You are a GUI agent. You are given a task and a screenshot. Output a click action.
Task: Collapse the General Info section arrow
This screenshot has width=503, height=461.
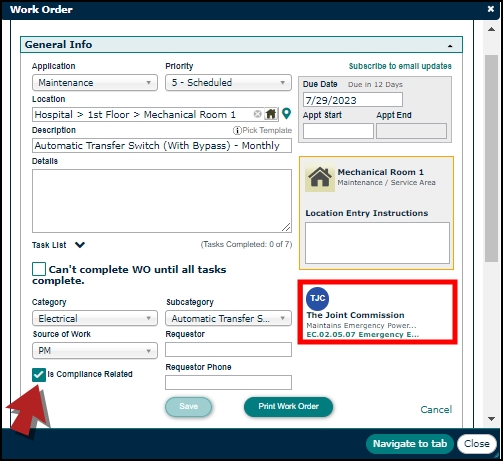click(x=450, y=46)
